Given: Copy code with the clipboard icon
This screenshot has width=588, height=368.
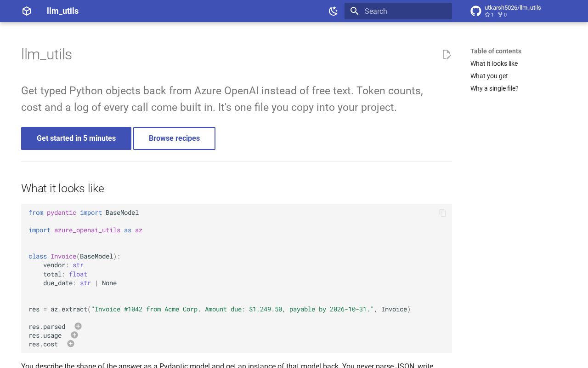Looking at the screenshot, I should pos(443,213).
